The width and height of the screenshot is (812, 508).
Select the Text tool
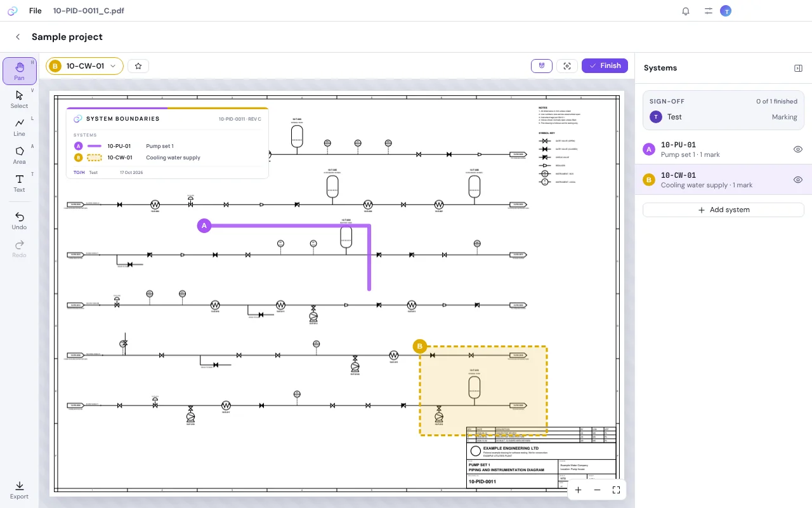20,183
